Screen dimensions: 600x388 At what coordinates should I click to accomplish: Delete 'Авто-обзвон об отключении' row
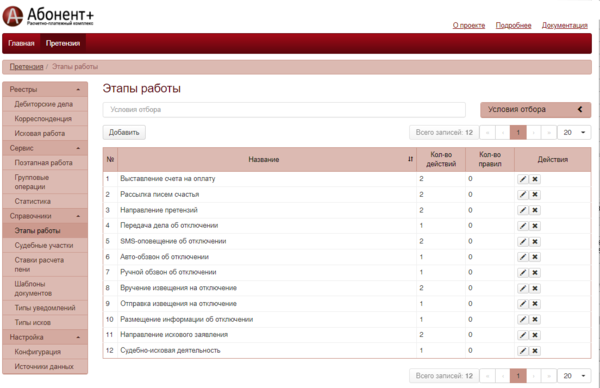(535, 257)
